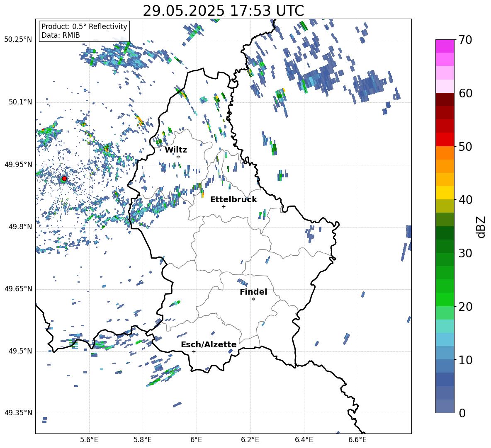Click the 49.35°N latitude label
Screen dimensions: 491x448
click(x=18, y=413)
